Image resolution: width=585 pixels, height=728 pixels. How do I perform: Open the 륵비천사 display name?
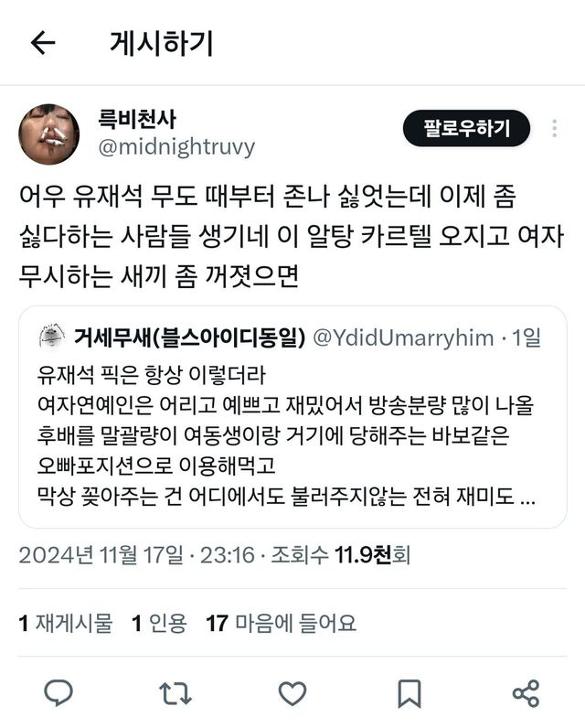point(137,119)
